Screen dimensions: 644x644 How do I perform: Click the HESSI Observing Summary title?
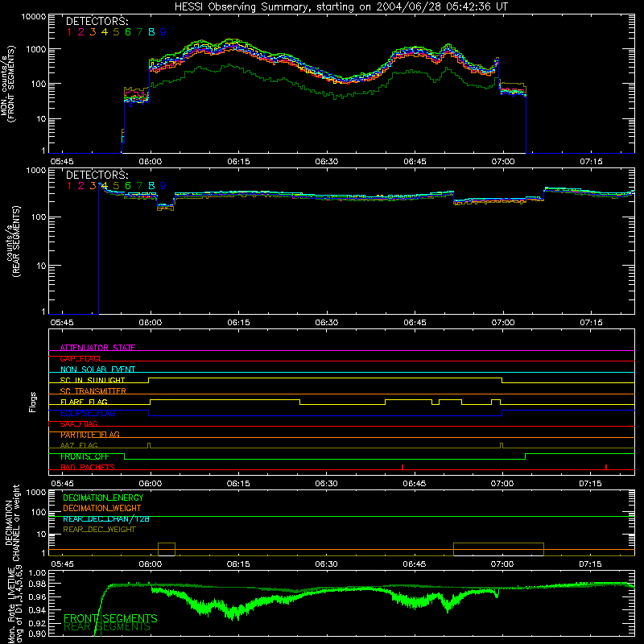pos(341,7)
